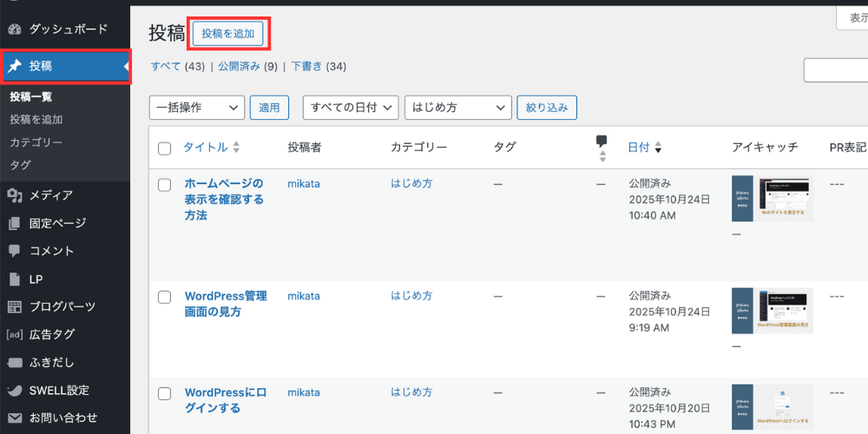
Task: Click the 絞り込み filter button
Action: click(x=547, y=108)
